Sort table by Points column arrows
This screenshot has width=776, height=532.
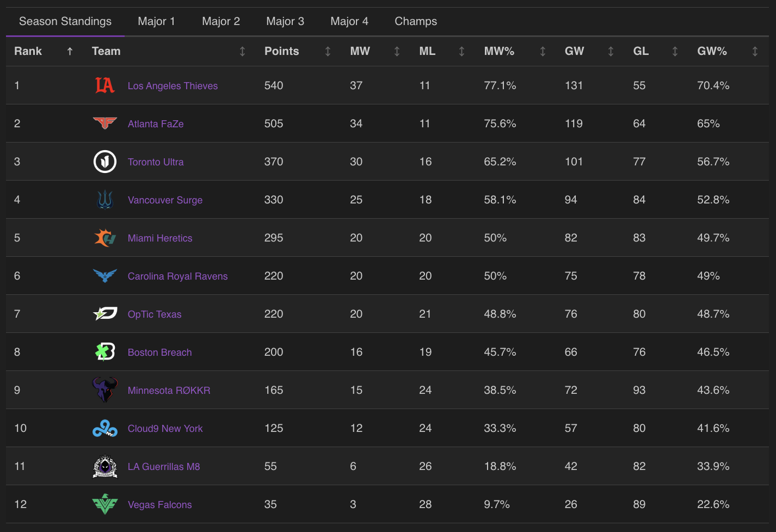(x=328, y=51)
